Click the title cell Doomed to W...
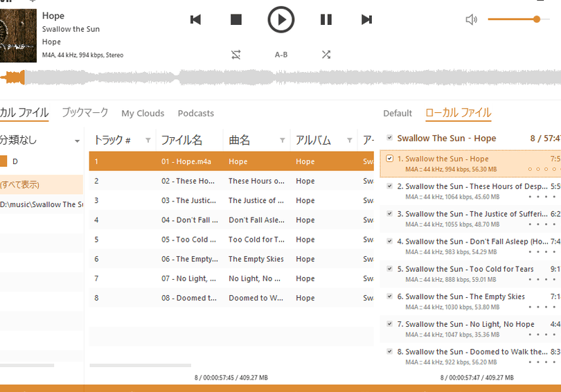Image resolution: width=561 pixels, height=392 pixels. [256, 298]
